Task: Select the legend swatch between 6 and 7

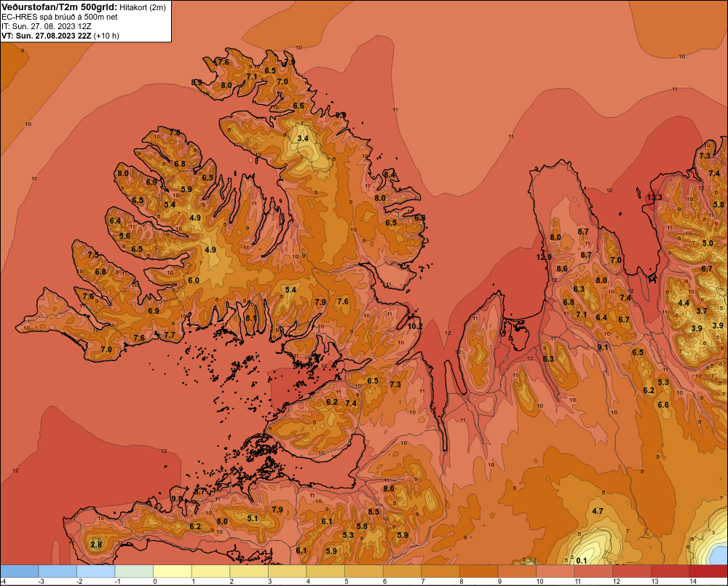Action: tap(403, 571)
